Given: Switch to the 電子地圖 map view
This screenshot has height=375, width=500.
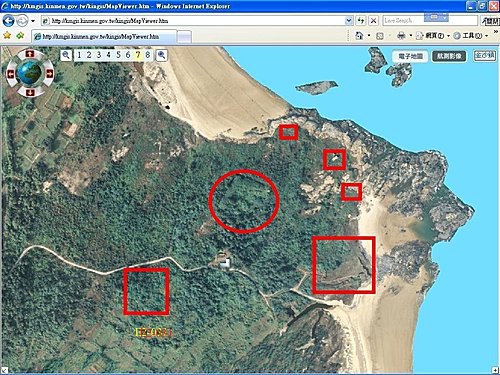Looking at the screenshot, I should click(x=410, y=56).
